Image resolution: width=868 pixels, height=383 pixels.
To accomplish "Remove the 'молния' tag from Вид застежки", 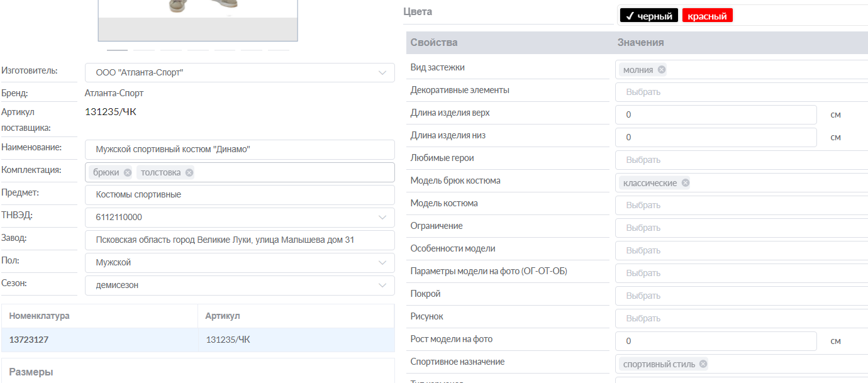I will 662,70.
